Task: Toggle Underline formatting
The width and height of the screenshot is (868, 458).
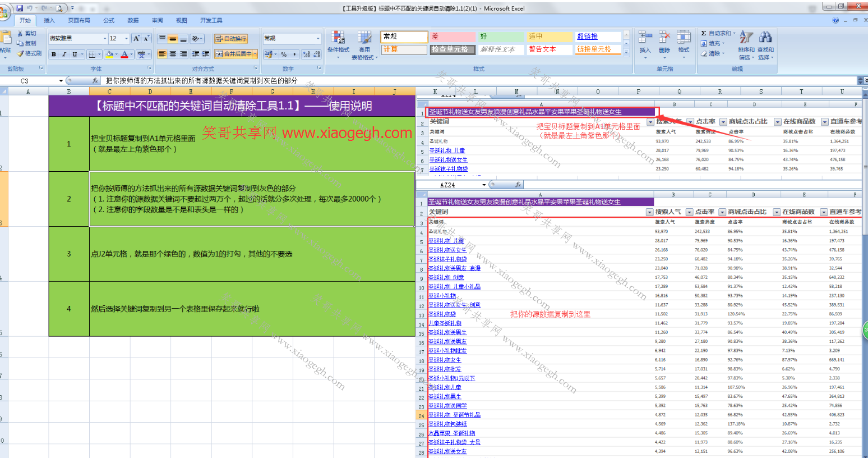Action: (x=75, y=54)
